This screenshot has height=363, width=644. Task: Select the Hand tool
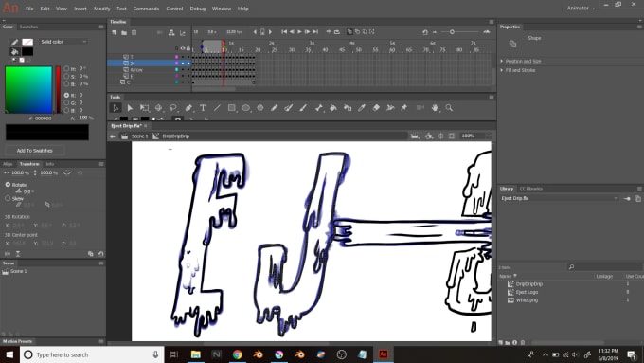(435, 108)
